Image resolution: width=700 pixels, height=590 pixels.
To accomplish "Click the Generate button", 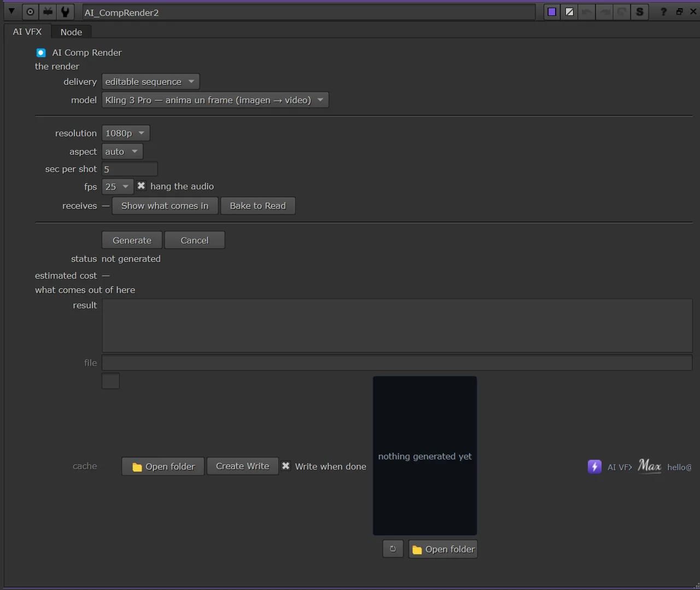I will [x=132, y=240].
